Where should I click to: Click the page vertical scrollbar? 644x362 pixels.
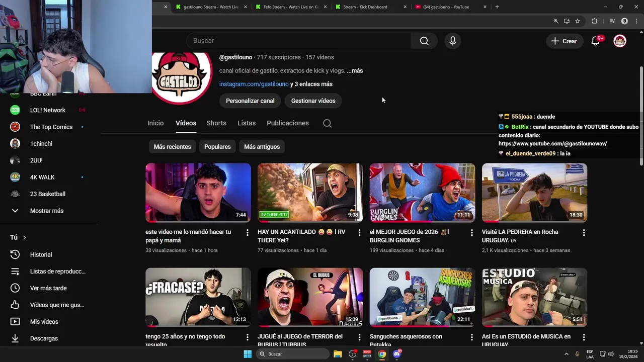tap(641, 116)
